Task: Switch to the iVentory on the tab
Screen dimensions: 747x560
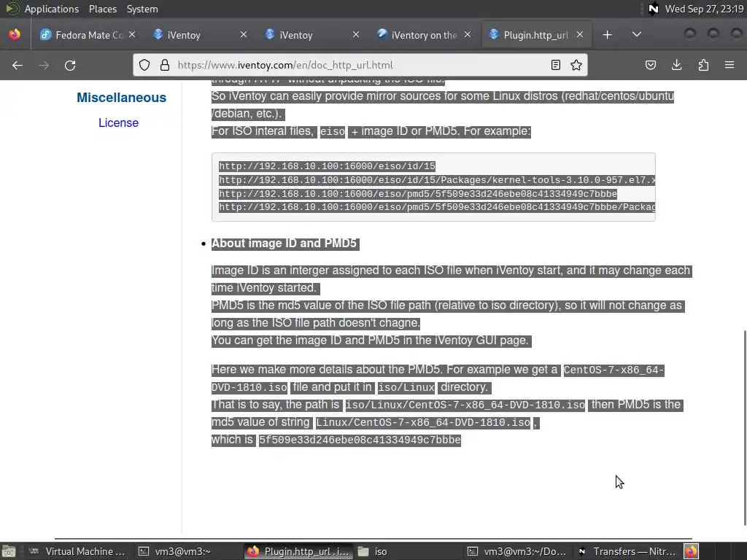Action: (x=417, y=35)
